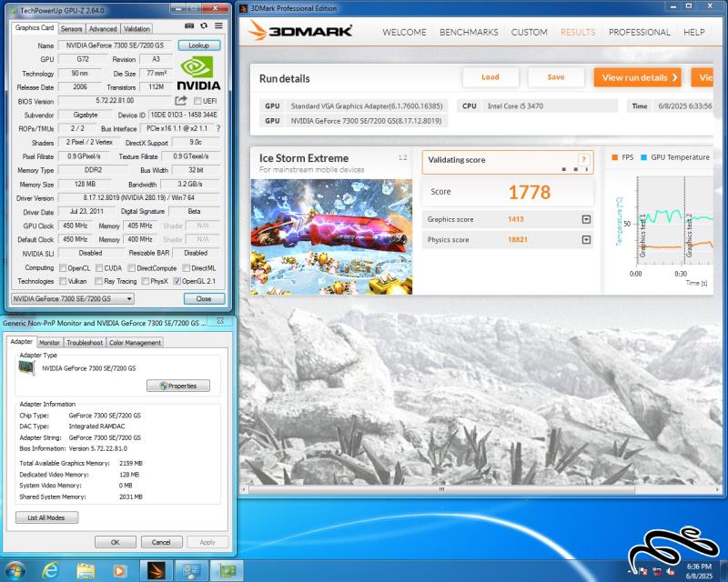The image size is (728, 582).
Task: Click the GPU-Z taskbar icon
Action: pyautogui.click(x=227, y=570)
